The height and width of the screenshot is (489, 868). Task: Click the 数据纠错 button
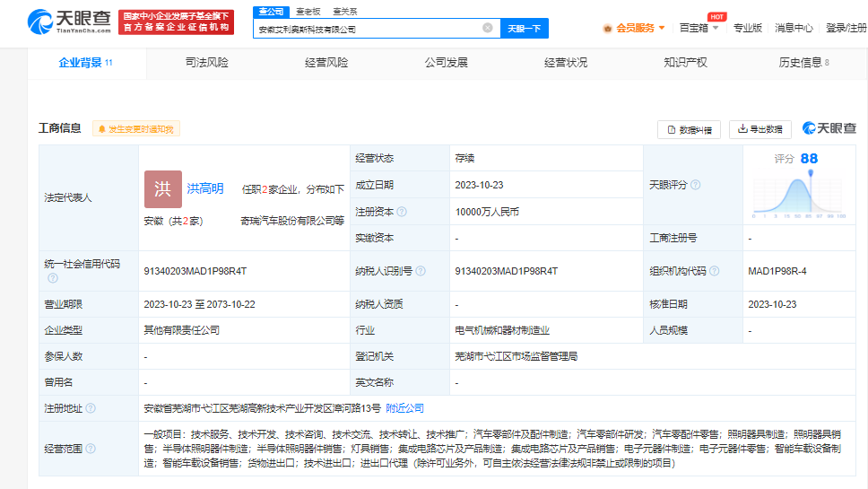coord(690,129)
